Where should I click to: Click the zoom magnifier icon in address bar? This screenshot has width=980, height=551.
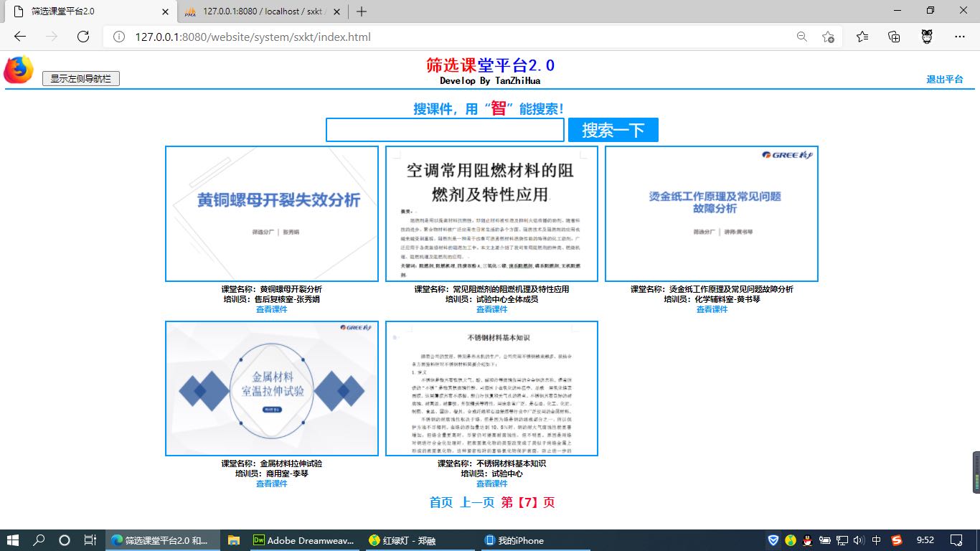[802, 37]
